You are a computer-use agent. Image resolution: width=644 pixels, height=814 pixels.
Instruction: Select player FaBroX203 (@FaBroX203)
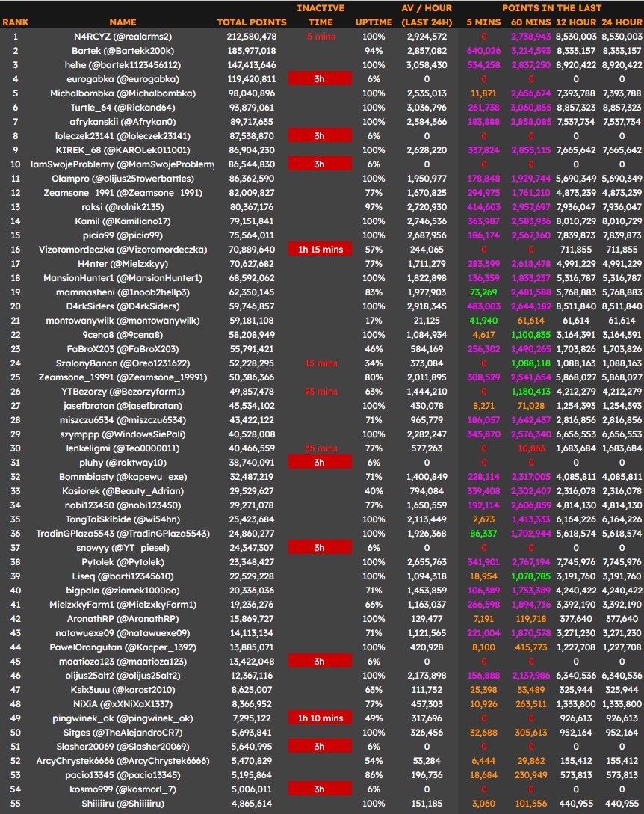coord(123,349)
